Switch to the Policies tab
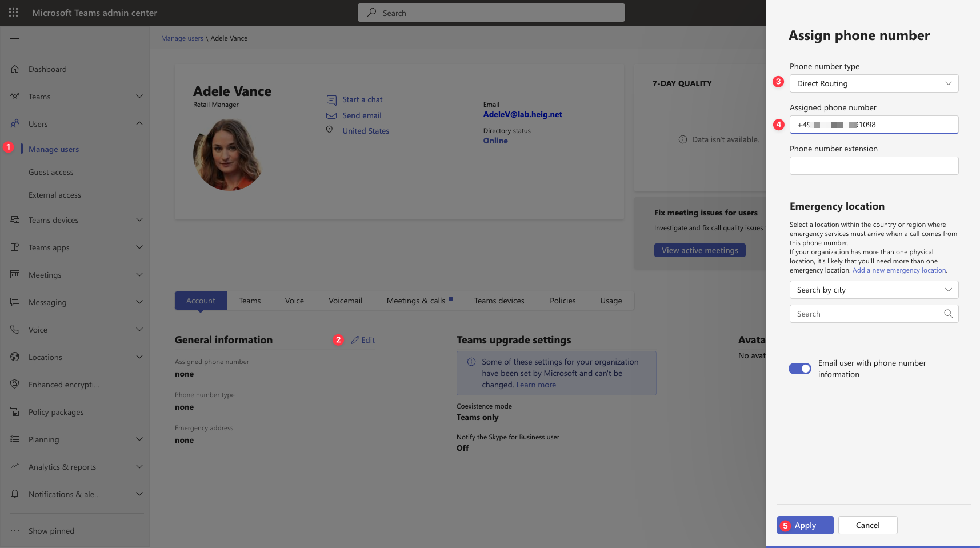Viewport: 980px width, 548px height. click(x=563, y=301)
